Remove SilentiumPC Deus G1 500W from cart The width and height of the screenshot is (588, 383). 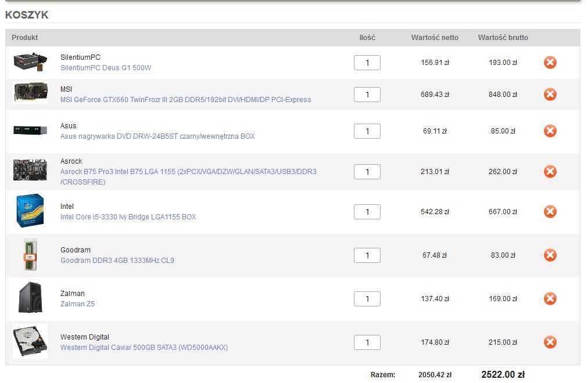(x=550, y=63)
